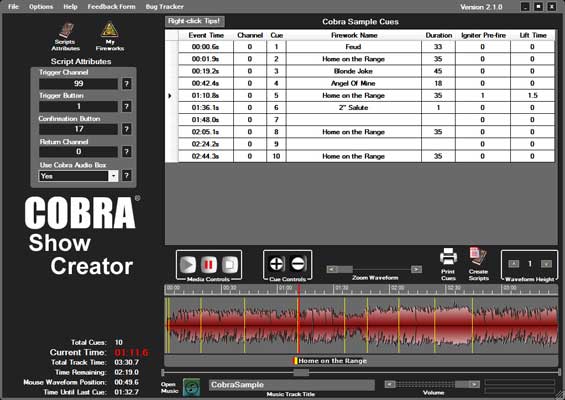The height and width of the screenshot is (400, 565).
Task: Stop playback with the stop button
Action: tap(230, 265)
